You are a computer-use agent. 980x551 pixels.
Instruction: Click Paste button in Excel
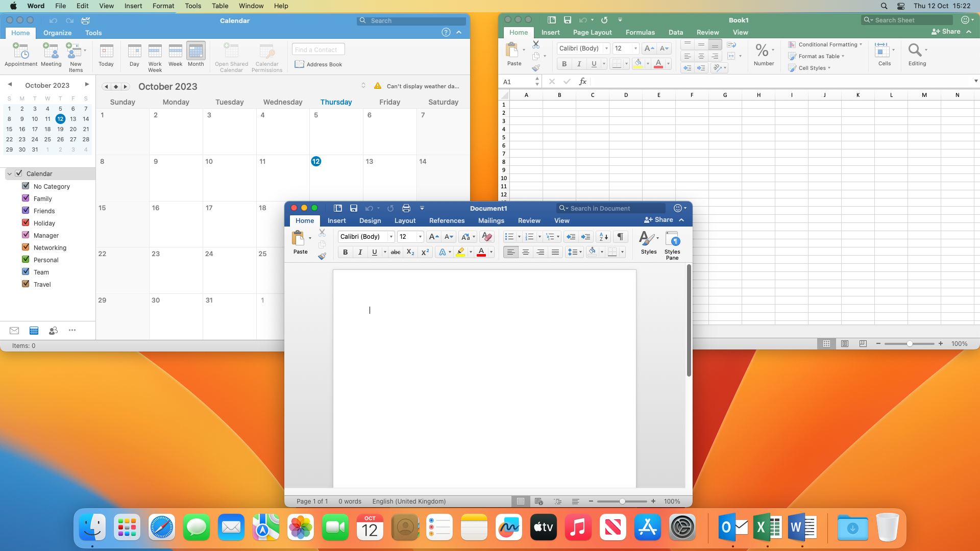[514, 55]
